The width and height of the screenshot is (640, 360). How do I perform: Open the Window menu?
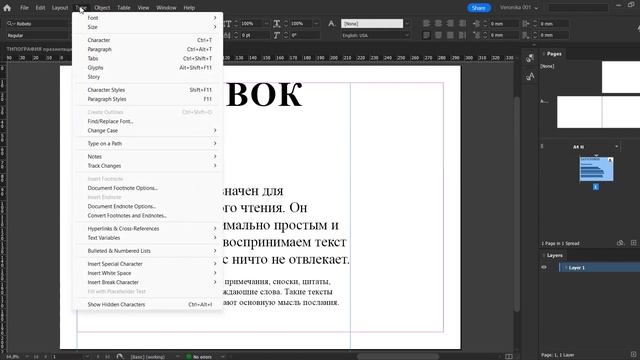(166, 8)
